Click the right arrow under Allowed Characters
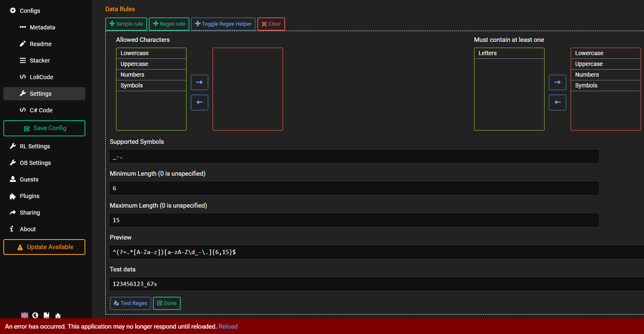 (199, 82)
